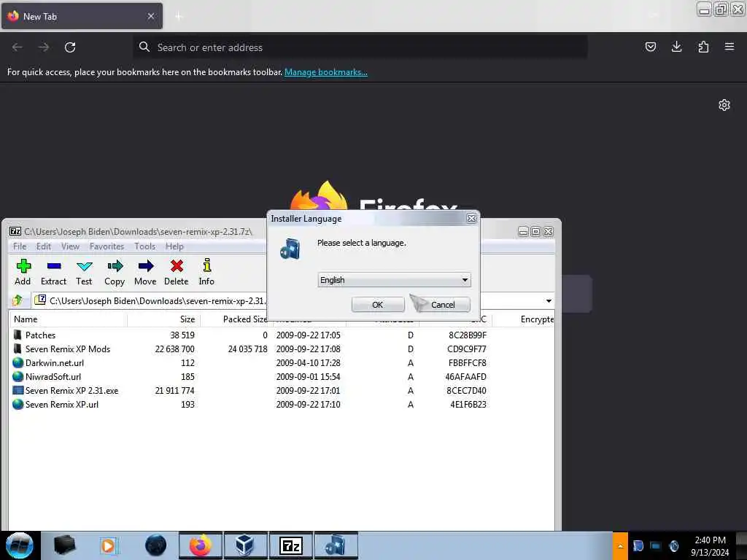Click the media player taskbar icon
The height and width of the screenshot is (560, 747).
(109, 545)
